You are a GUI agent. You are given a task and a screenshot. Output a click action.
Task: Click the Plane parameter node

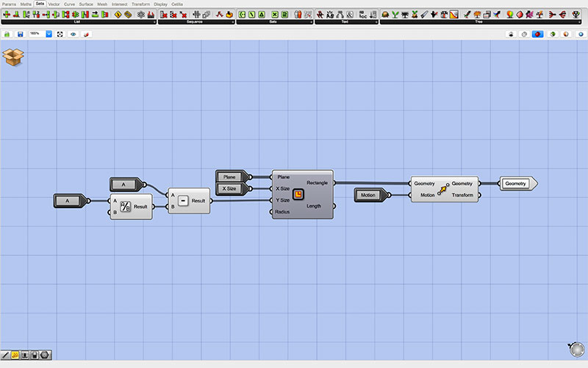click(x=232, y=177)
